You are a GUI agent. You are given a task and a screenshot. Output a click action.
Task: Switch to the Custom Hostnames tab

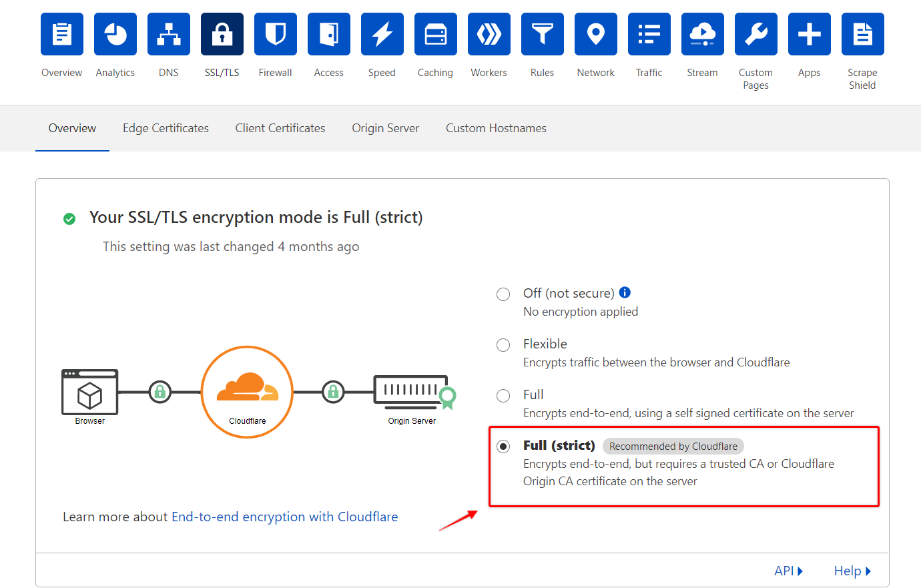pyautogui.click(x=496, y=128)
